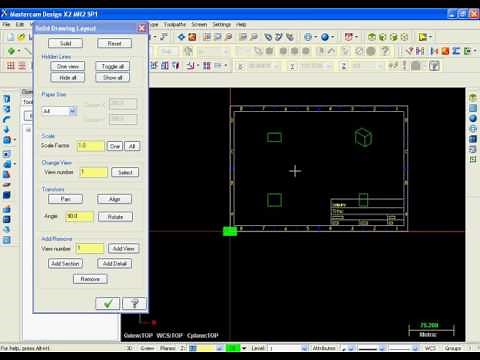Click the wireframe globe icon in right sidebar

pos(473,129)
